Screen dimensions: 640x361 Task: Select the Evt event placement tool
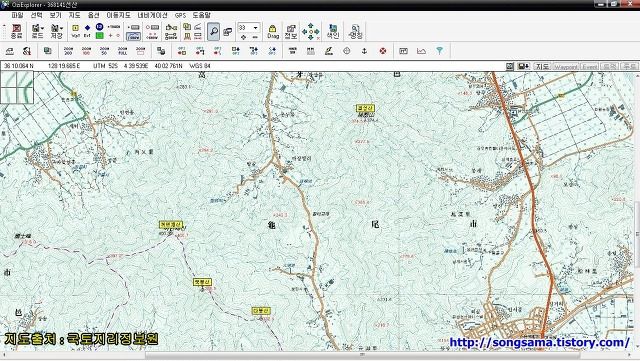[x=87, y=31]
